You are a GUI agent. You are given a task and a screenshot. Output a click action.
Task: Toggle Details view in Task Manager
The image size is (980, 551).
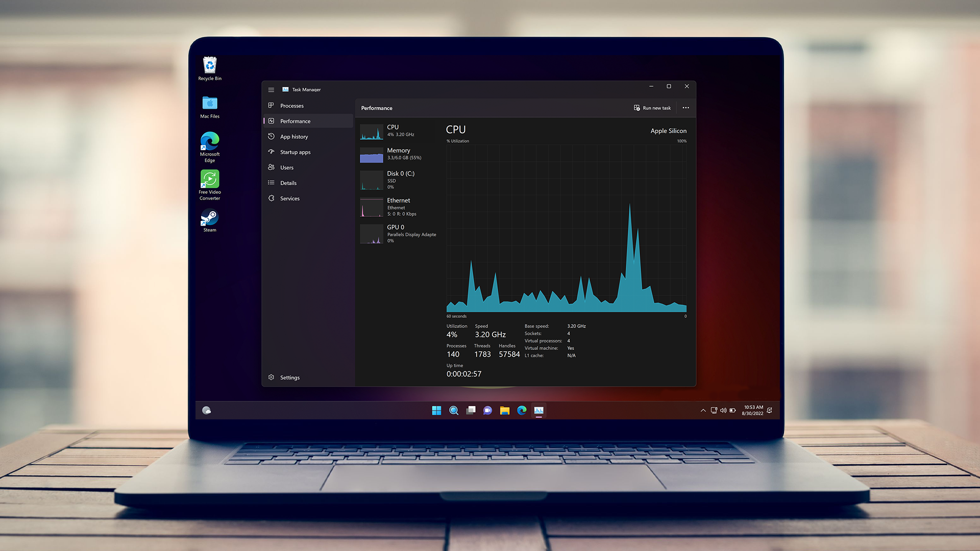(x=288, y=182)
